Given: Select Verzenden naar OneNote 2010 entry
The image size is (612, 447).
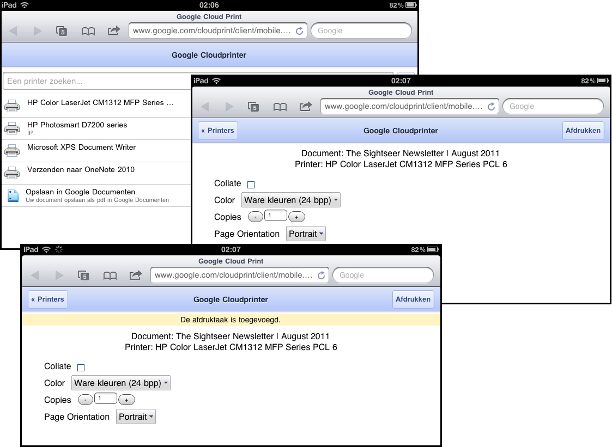Looking at the screenshot, I should tap(98, 173).
